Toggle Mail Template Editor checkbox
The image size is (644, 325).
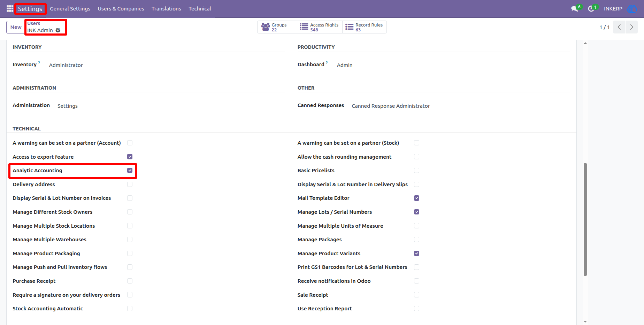click(x=416, y=198)
